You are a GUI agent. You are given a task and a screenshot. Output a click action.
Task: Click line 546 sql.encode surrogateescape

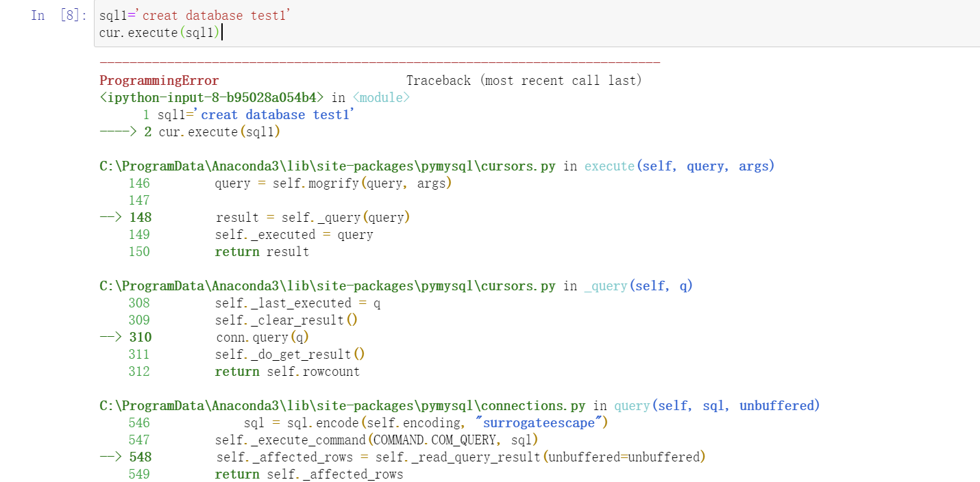(x=426, y=423)
